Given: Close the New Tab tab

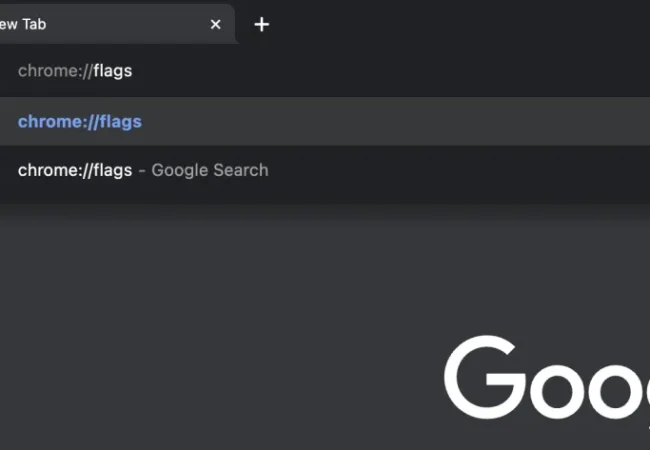Looking at the screenshot, I should [215, 25].
